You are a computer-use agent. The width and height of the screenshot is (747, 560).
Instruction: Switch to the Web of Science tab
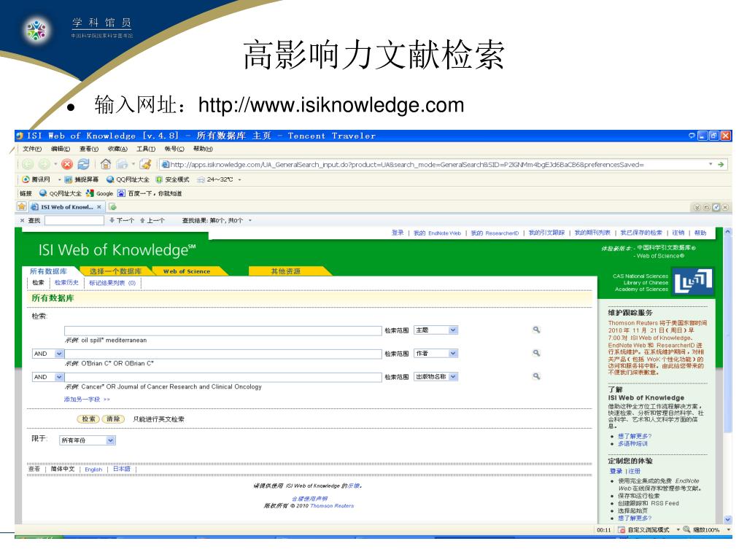[187, 271]
